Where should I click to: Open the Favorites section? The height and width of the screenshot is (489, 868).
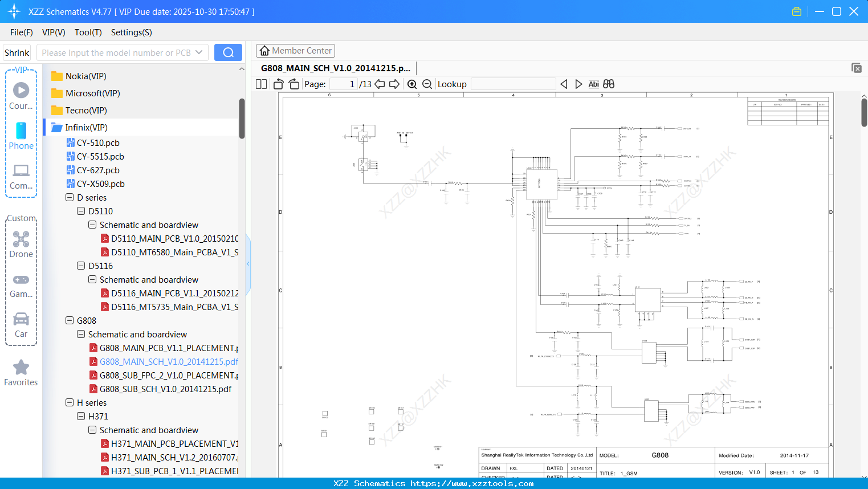pos(21,373)
